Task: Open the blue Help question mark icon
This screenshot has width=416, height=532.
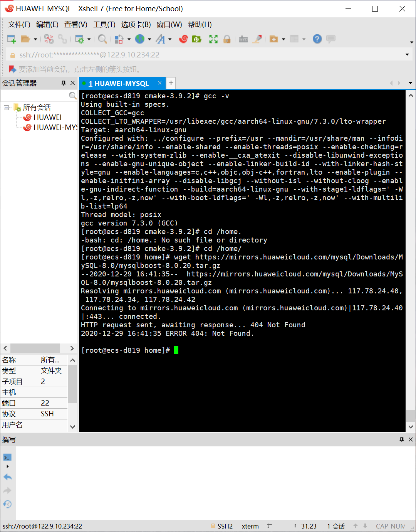Action: point(317,39)
